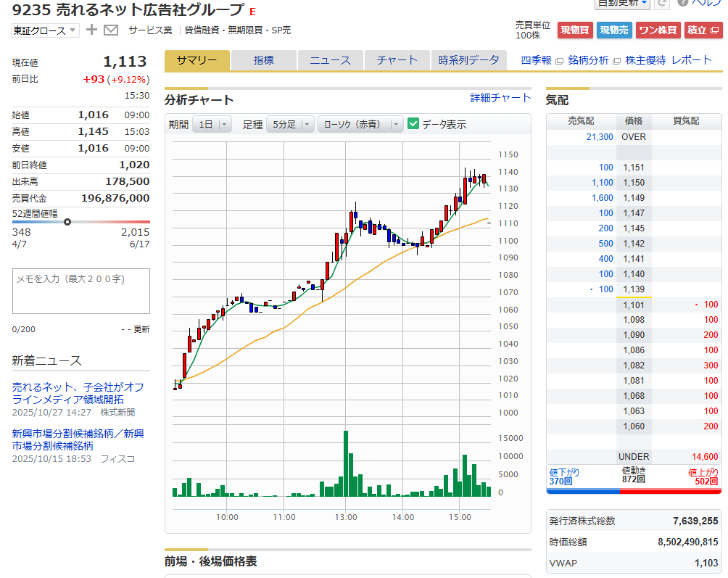Screen dimensions: 728x578
Task: Click the refresh icon beside 自動更新
Action: (x=662, y=3)
